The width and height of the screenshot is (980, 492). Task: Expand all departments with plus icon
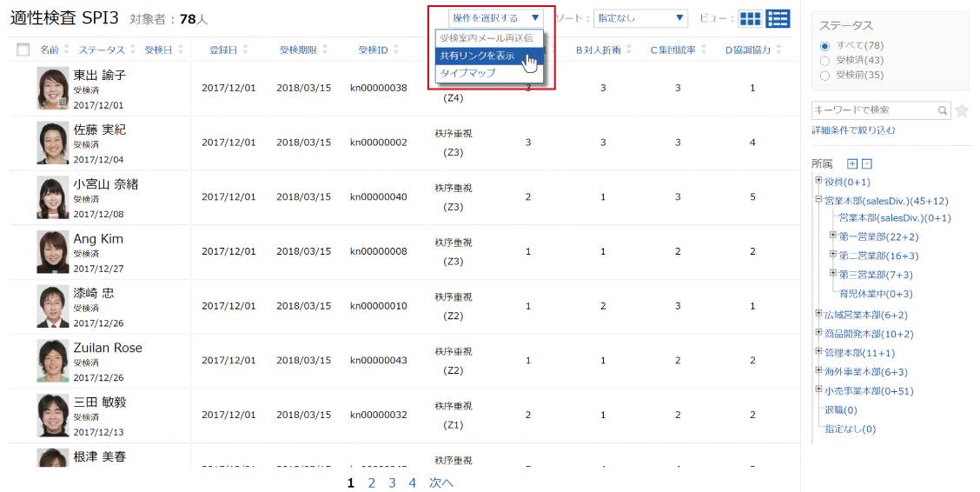[852, 163]
